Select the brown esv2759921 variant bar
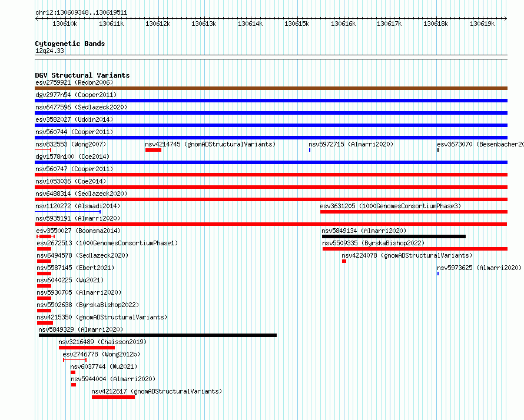This screenshot has width=524, height=420. click(x=271, y=88)
